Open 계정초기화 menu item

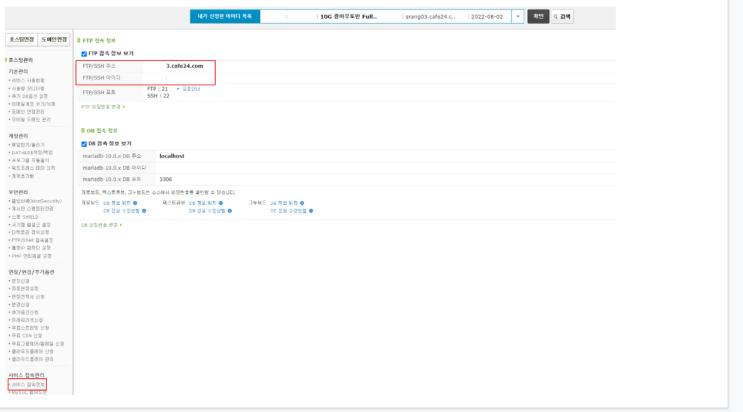pyautogui.click(x=23, y=176)
